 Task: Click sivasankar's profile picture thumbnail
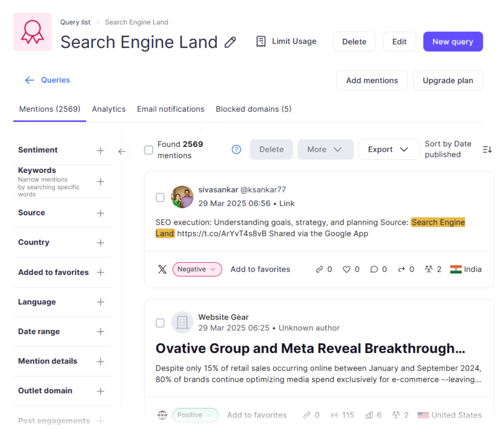tap(182, 197)
